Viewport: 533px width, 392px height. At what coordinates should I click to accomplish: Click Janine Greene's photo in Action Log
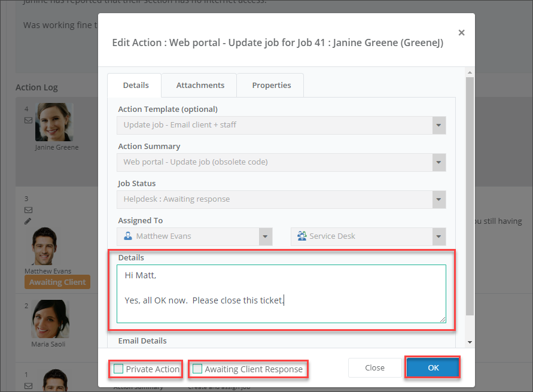[x=54, y=122]
